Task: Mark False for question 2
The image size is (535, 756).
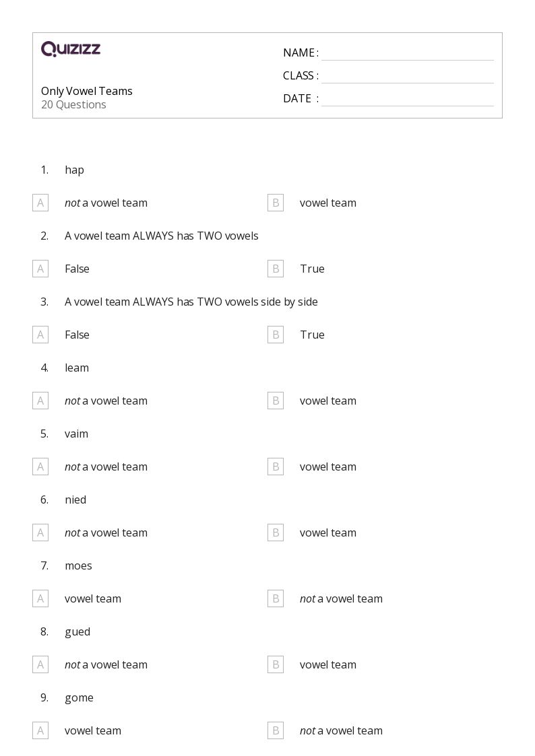Action: pos(40,269)
